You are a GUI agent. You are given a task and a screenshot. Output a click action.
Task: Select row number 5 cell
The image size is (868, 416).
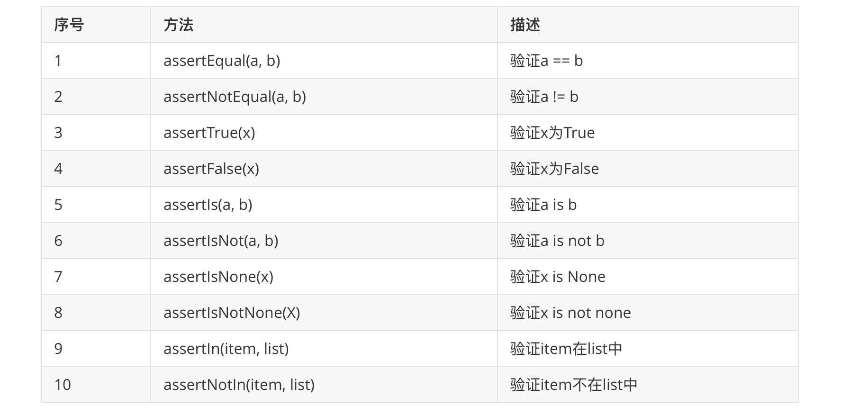58,205
